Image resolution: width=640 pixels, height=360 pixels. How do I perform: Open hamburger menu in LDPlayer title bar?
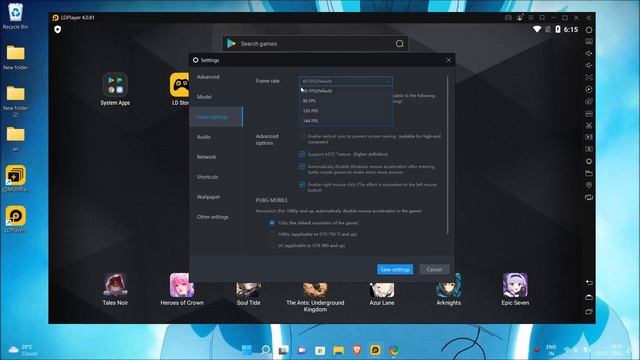531,18
